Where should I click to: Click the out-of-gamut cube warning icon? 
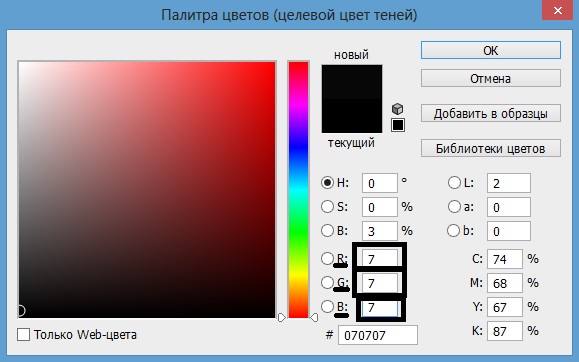(397, 109)
